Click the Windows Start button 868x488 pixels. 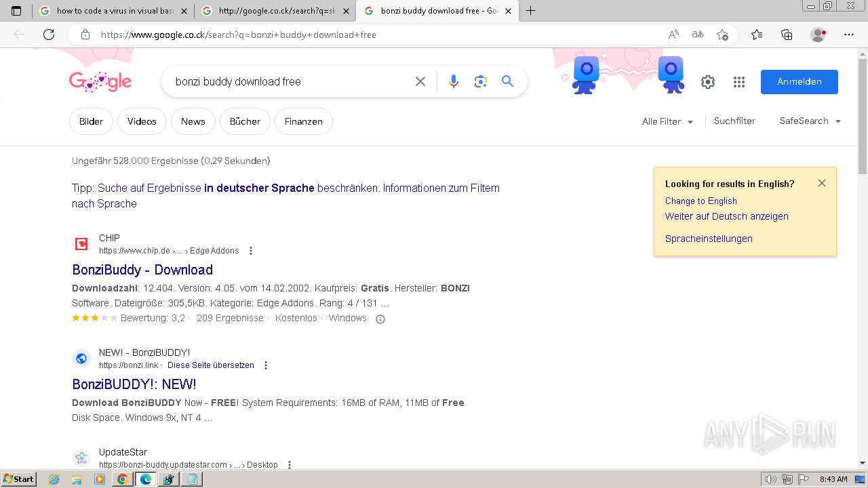coord(18,479)
